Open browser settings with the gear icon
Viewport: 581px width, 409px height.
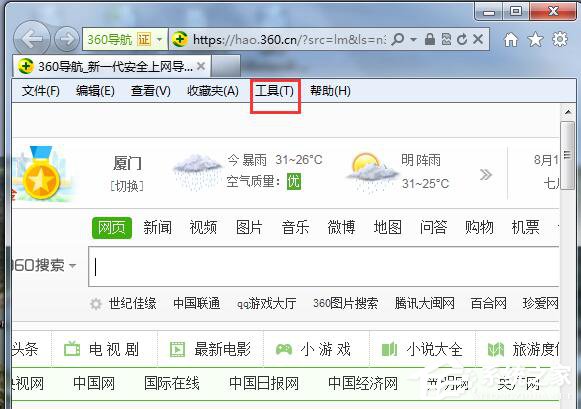(x=560, y=39)
